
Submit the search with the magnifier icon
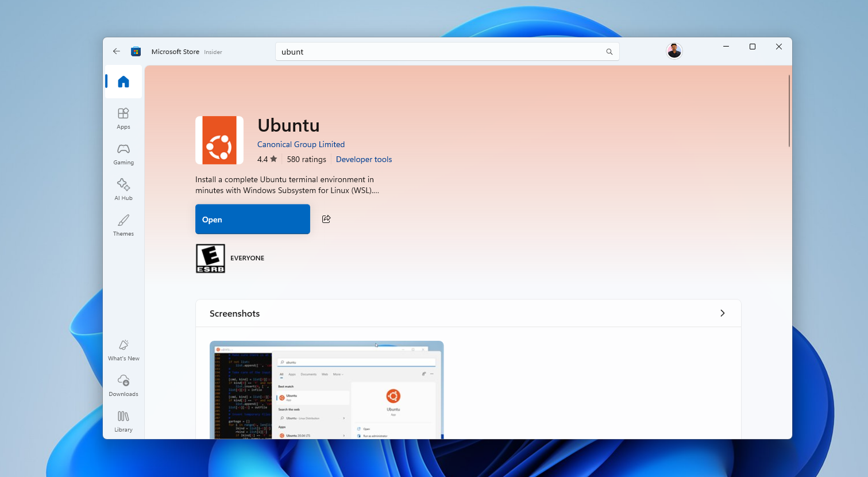tap(609, 51)
